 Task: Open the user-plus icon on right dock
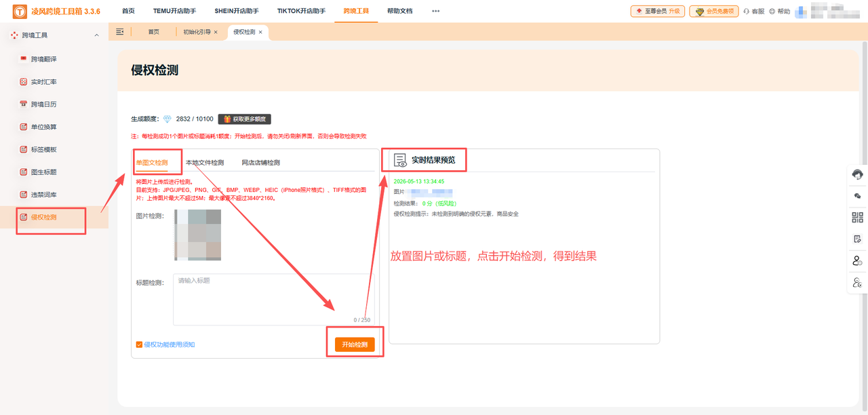point(858,261)
